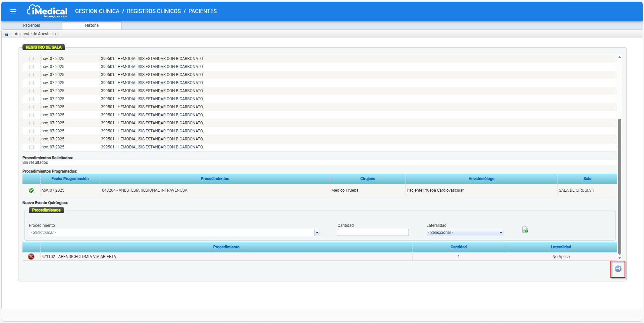Click REGISTROS CLINICOS in the breadcrumb
This screenshot has height=323, width=644.
coord(154,11)
